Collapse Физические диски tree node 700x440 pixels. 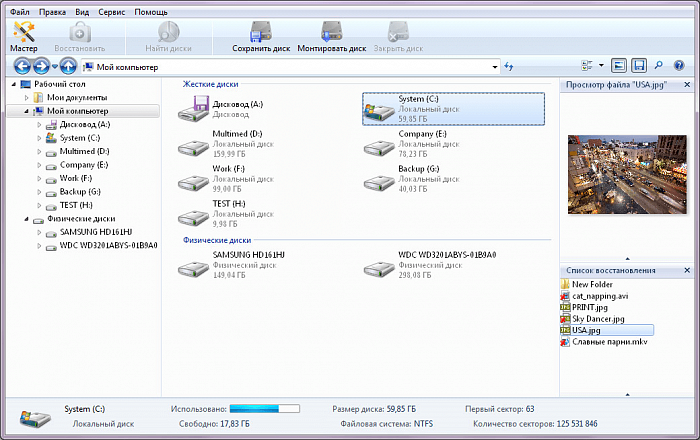(26, 219)
